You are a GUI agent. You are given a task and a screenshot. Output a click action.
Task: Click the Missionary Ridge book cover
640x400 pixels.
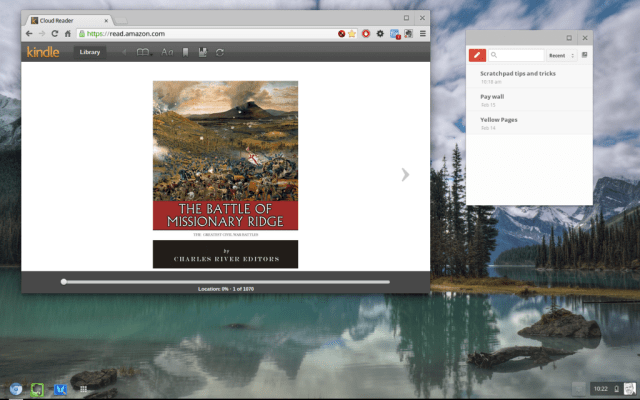(225, 175)
